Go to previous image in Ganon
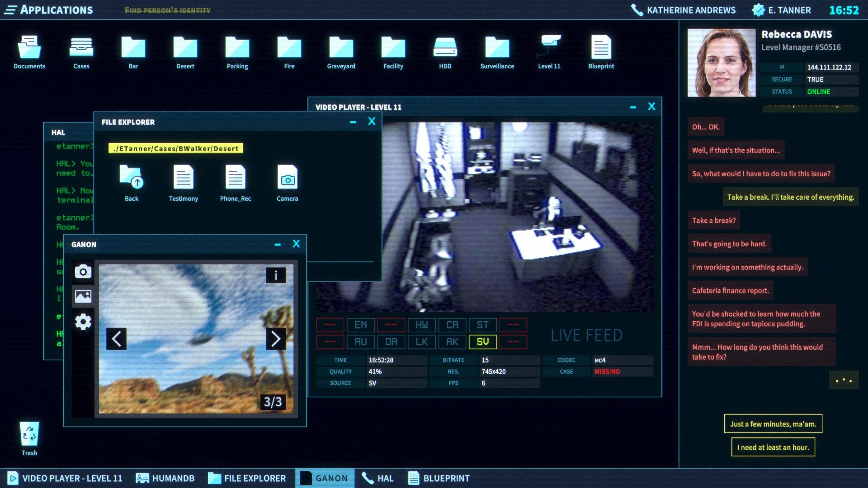The image size is (868, 488). click(116, 339)
